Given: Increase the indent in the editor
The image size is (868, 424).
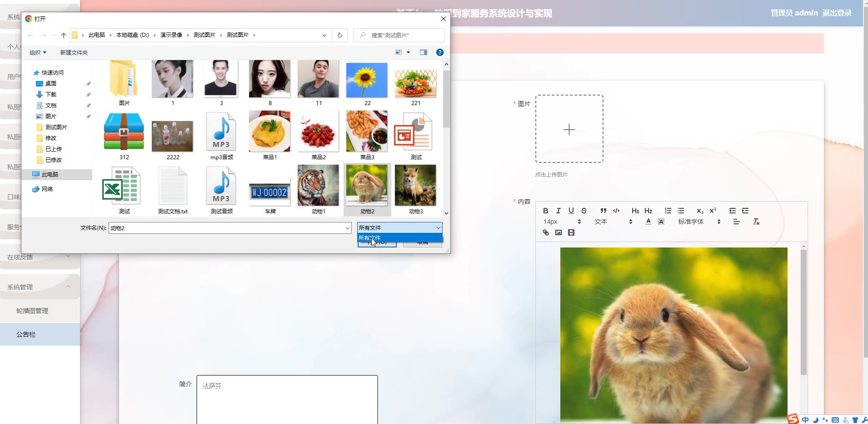Looking at the screenshot, I should (x=745, y=211).
